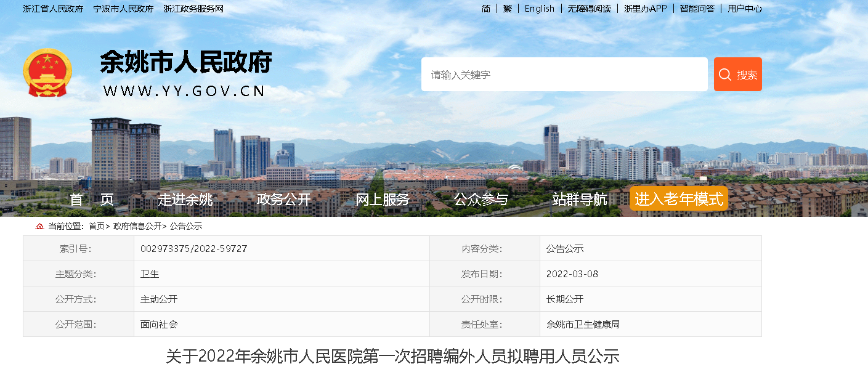Click the article title about 2022年余姚市人民医院
Screen dimensions: 868x369
(x=392, y=356)
